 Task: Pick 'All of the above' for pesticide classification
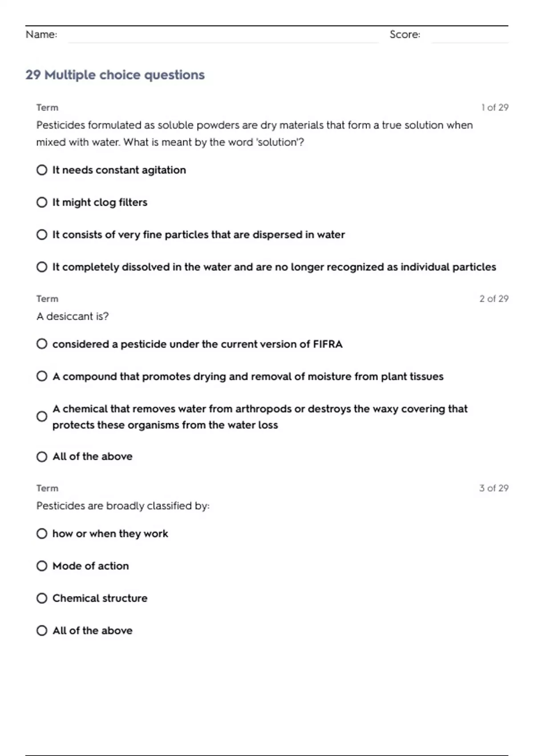pos(42,631)
